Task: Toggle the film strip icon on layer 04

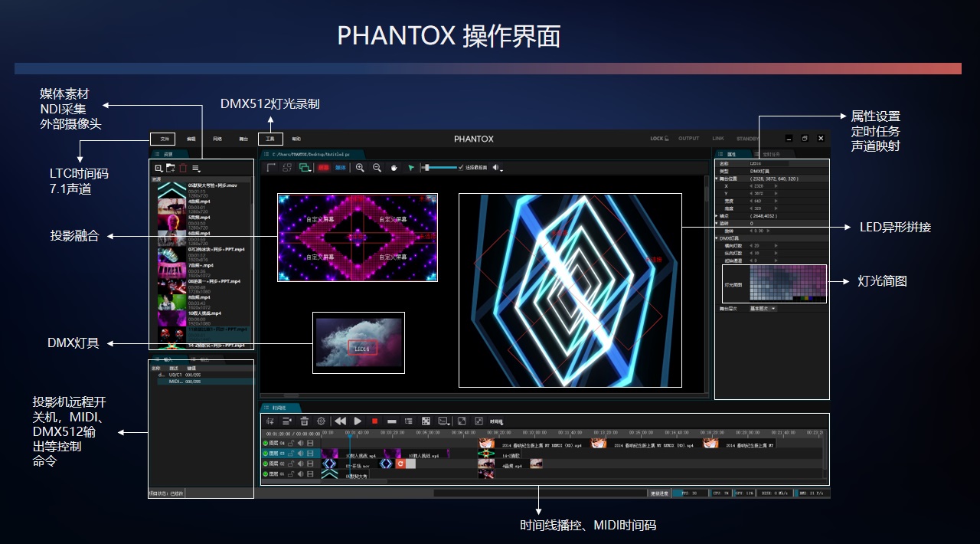Action: pyautogui.click(x=310, y=443)
